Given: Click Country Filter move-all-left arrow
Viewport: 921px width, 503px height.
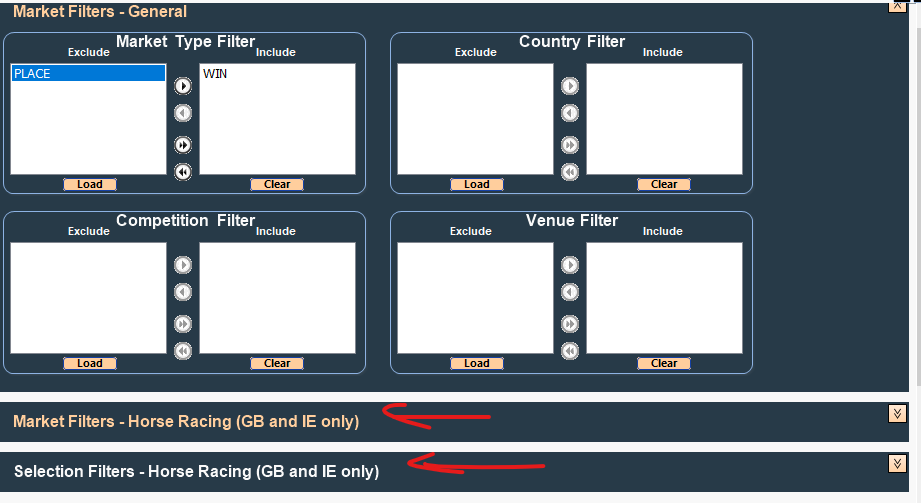Looking at the screenshot, I should [570, 172].
